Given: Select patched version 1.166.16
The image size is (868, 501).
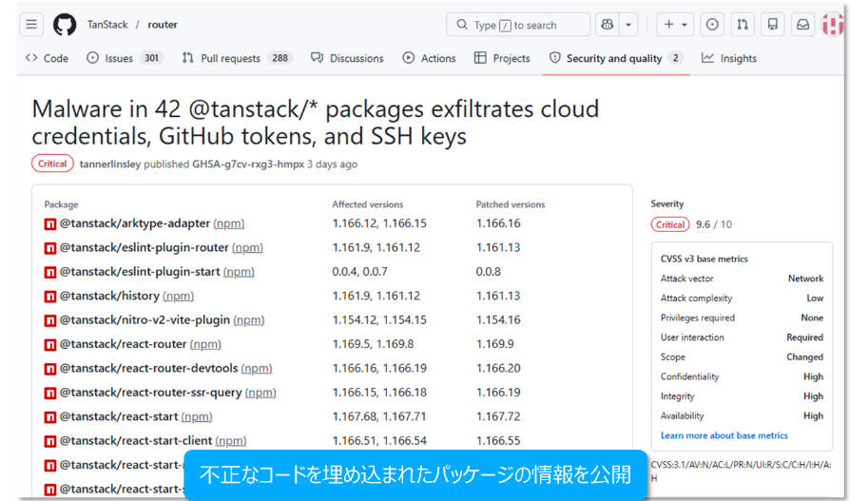Looking at the screenshot, I should [498, 223].
